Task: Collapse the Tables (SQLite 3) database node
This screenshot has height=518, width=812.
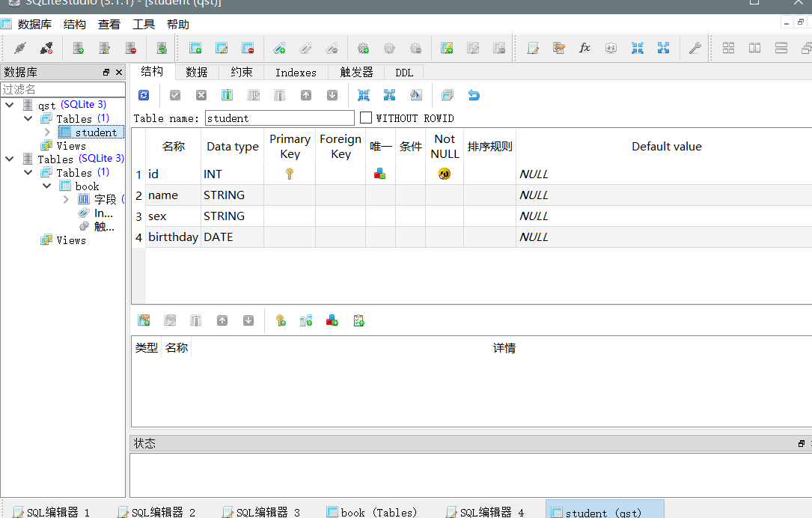Action: 9,159
